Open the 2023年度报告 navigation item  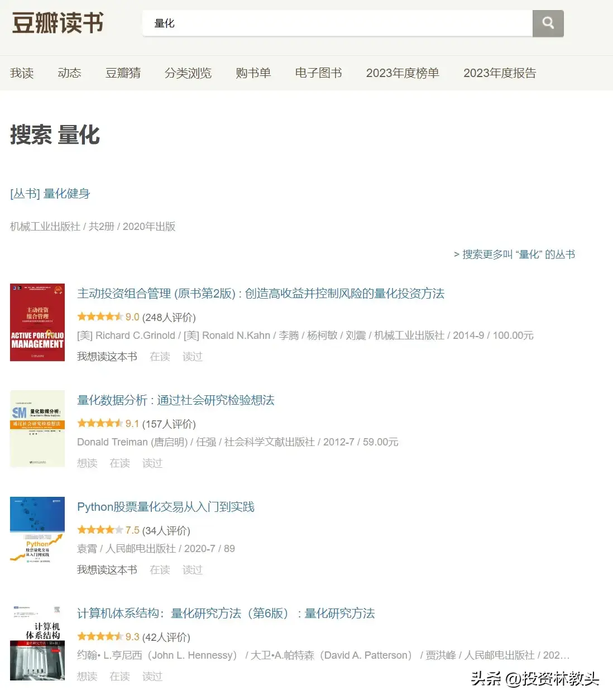500,73
